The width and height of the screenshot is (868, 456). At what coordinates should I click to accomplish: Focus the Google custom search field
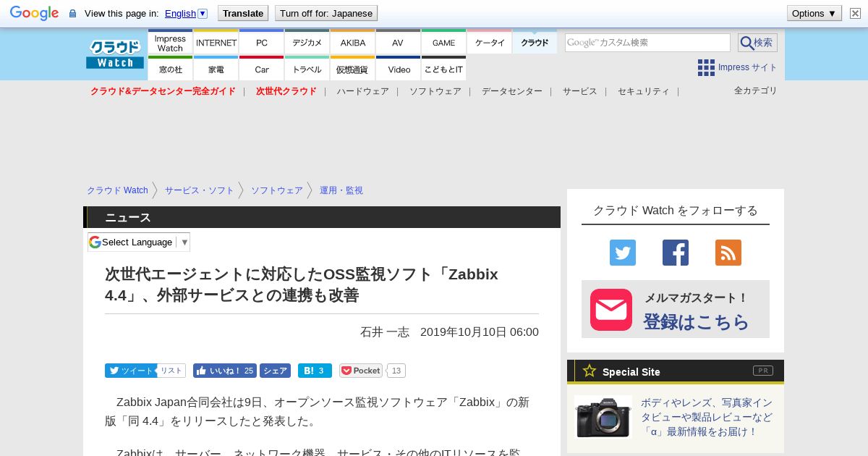click(x=647, y=43)
